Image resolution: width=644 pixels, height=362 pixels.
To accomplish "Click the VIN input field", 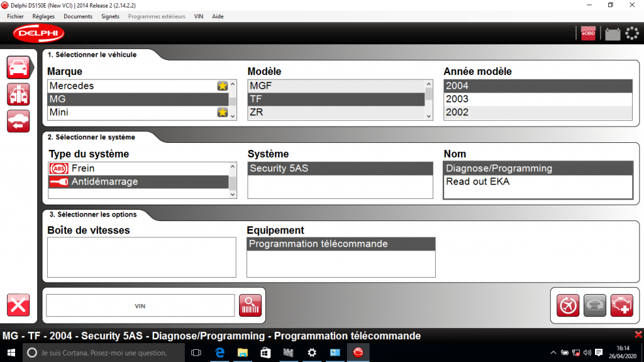I will [140, 305].
